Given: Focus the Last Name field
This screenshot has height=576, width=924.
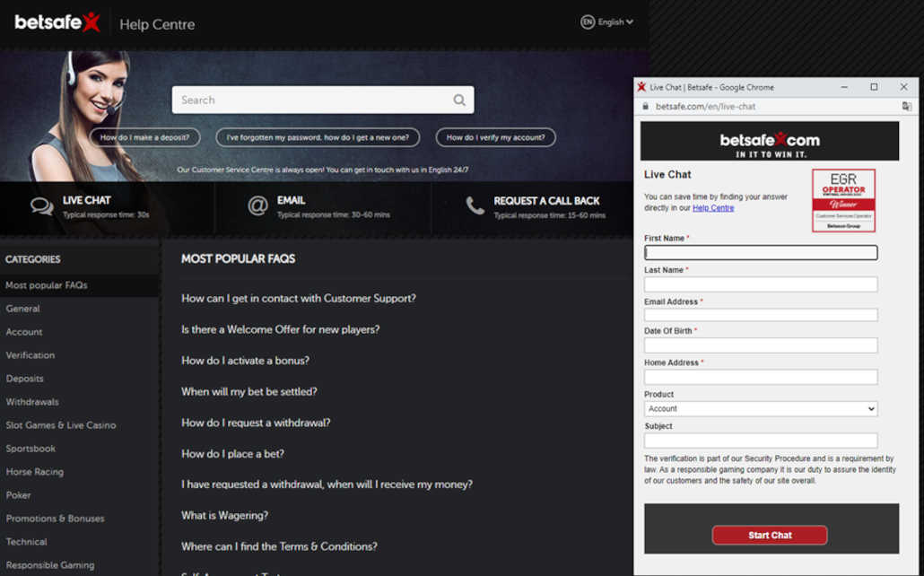Looking at the screenshot, I should [761, 284].
